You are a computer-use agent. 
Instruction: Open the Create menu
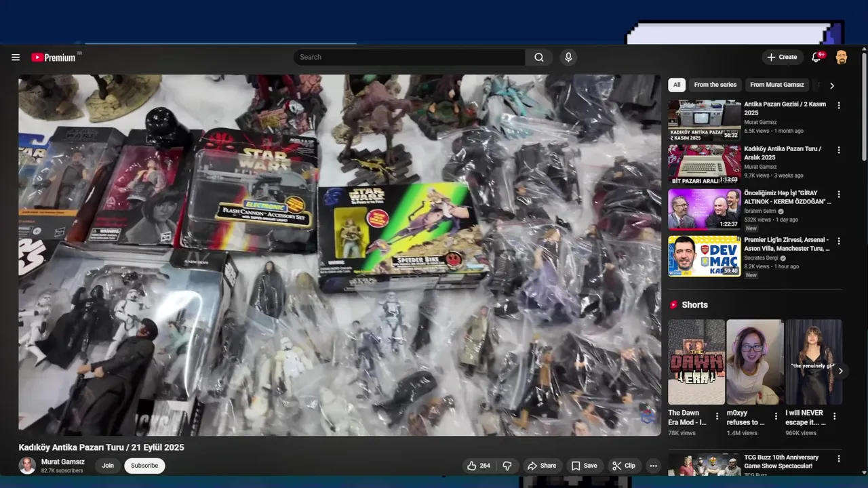click(783, 58)
